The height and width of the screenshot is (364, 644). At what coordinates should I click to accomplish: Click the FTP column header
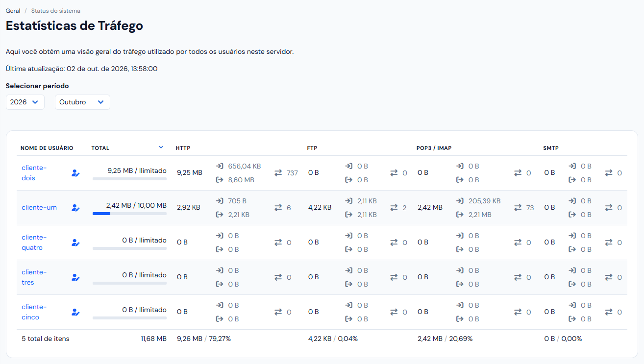312,148
